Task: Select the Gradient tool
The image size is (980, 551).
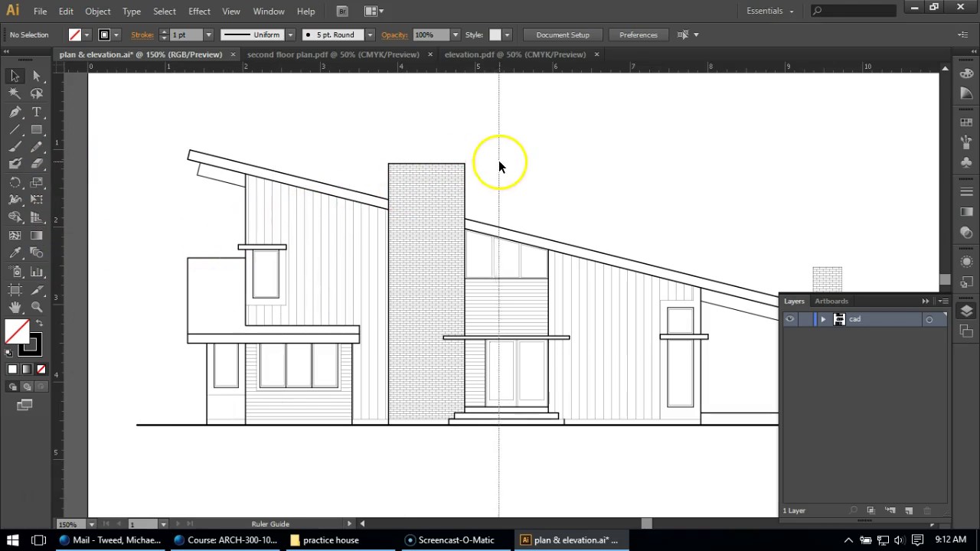Action: (x=37, y=236)
